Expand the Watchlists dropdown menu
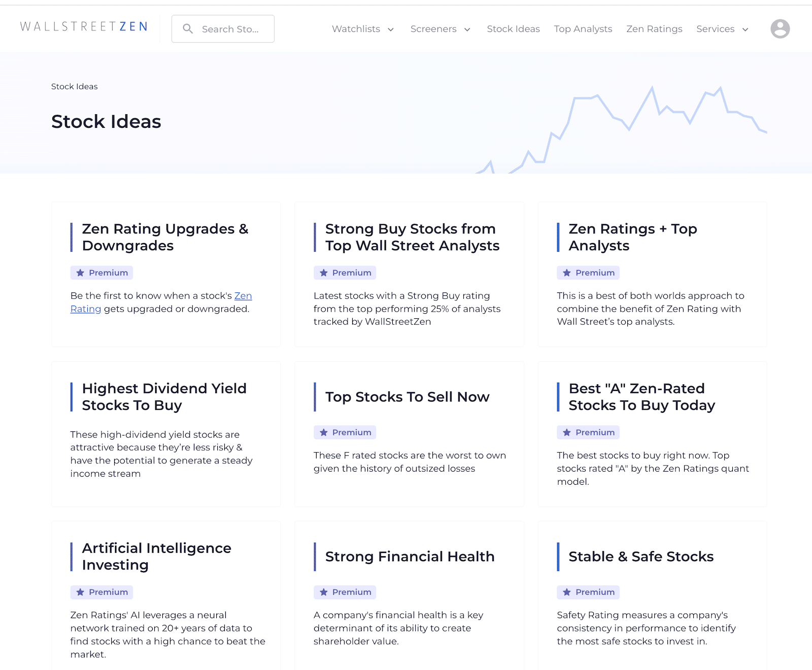This screenshot has height=670, width=812. [x=362, y=29]
